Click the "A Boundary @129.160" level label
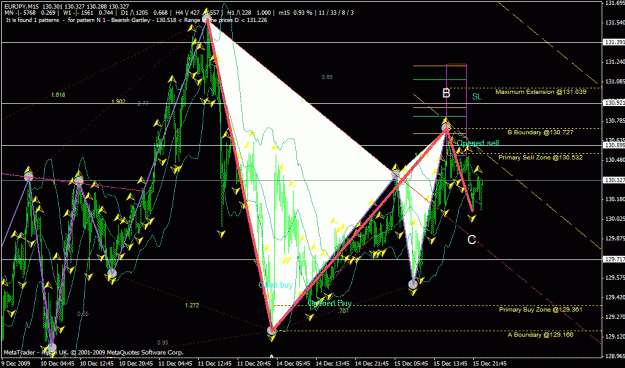This screenshot has width=625, height=368. coord(540,335)
